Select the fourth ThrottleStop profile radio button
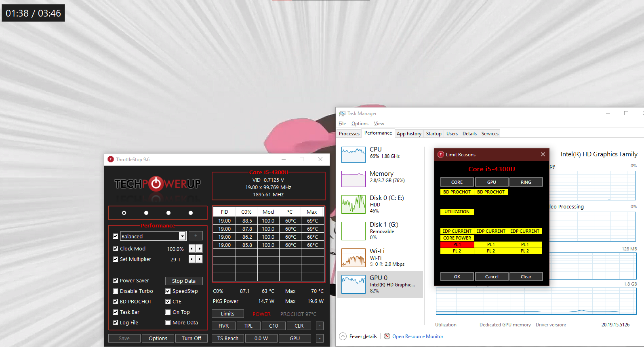This screenshot has width=644, height=347. click(191, 213)
